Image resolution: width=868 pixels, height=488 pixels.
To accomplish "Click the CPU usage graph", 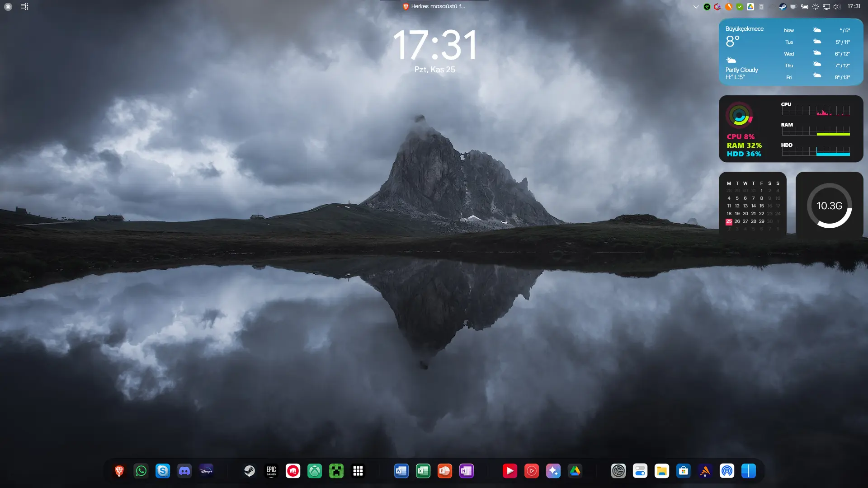I will pyautogui.click(x=816, y=111).
